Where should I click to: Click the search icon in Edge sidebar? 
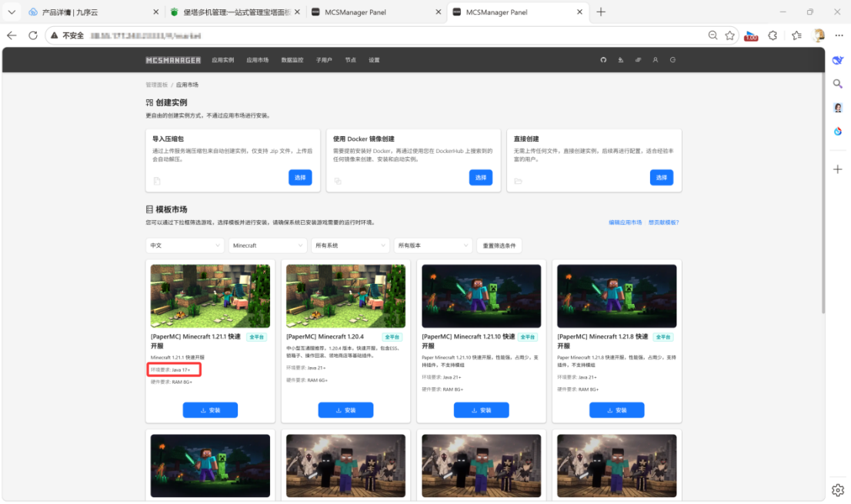pos(837,84)
